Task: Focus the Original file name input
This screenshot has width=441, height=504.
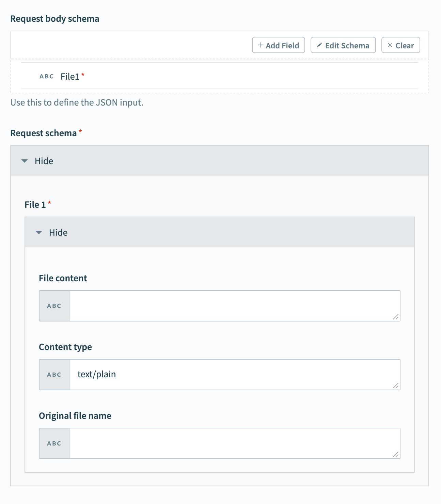Action: click(x=234, y=443)
